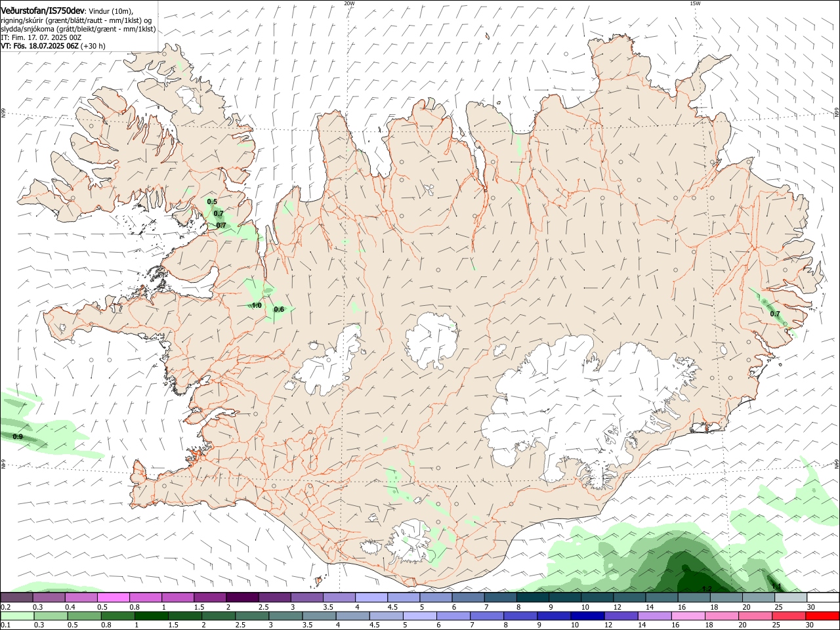Pick the bright red 30 swatch in bottom scale
The image size is (840, 630).
(x=823, y=616)
